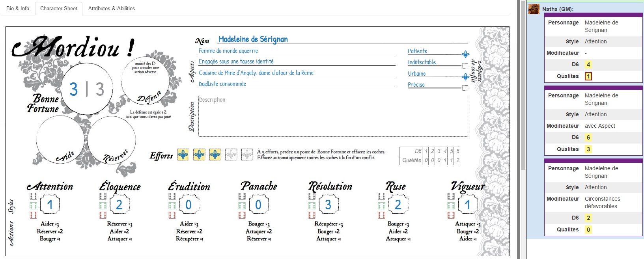Edit aspect Femme du monde aguerrie

[297, 51]
